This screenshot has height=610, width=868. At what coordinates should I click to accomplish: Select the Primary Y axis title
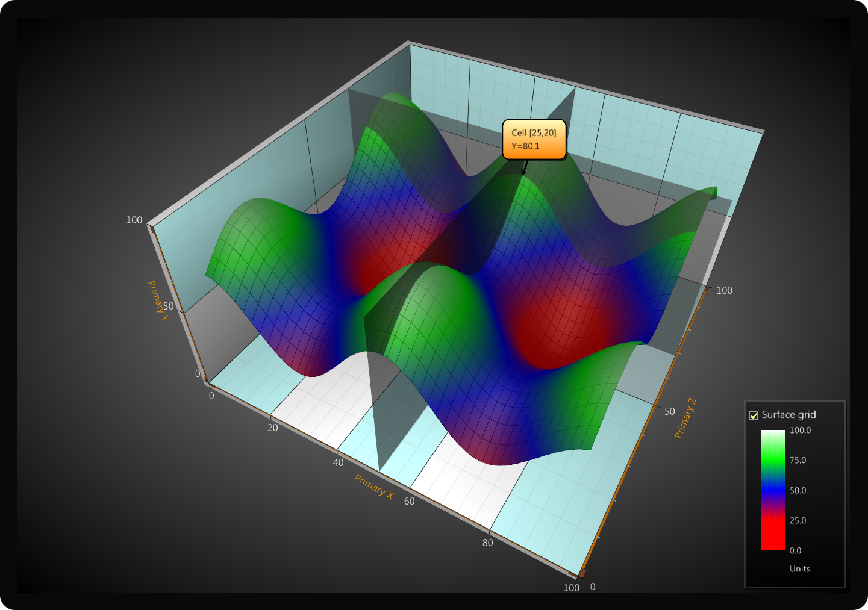point(158,300)
